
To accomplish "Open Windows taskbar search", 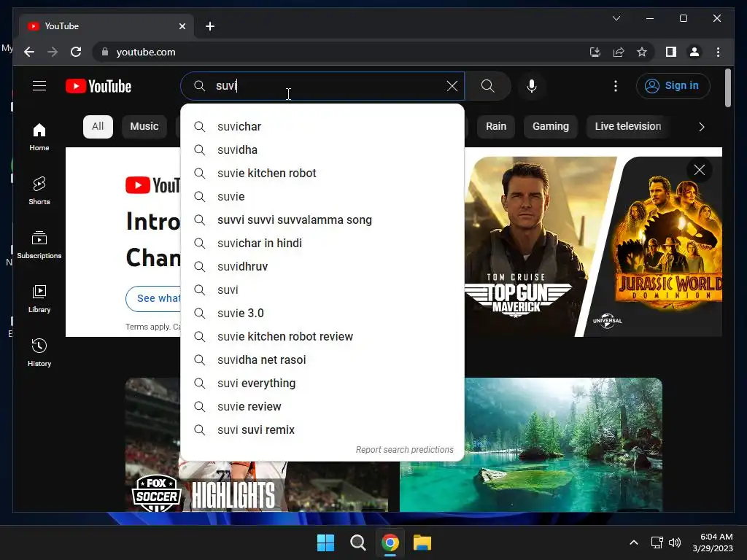I will click(357, 542).
